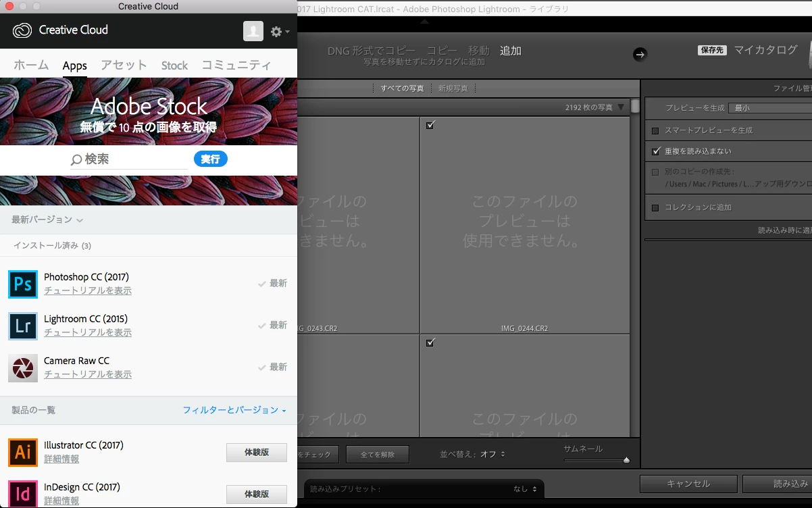Toggle 重複を読み込まない checkbox
This screenshot has width=812, height=508.
655,151
